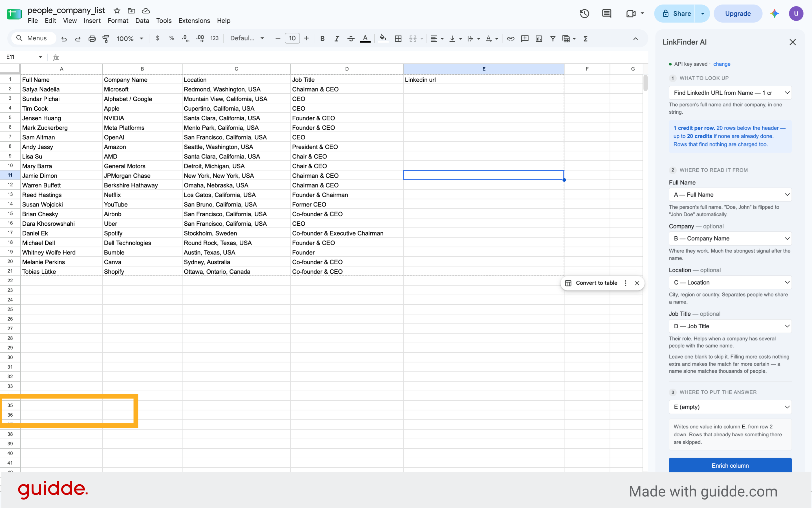Toggle bold formatting
Viewport: 812px width, 508px height.
coord(322,39)
